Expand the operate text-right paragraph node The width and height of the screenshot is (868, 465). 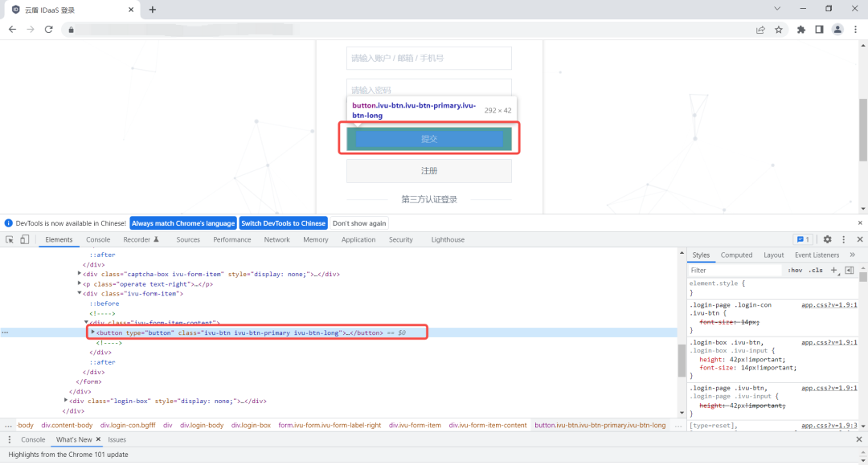[79, 283]
